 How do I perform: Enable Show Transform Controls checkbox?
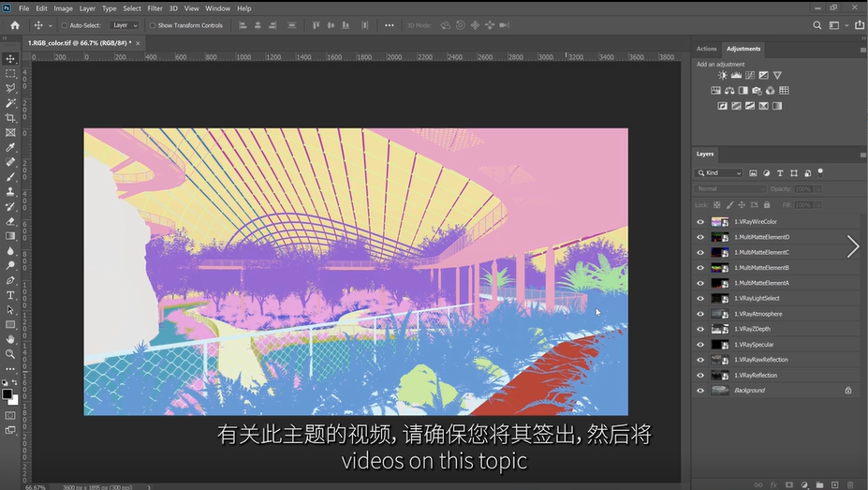pos(153,25)
